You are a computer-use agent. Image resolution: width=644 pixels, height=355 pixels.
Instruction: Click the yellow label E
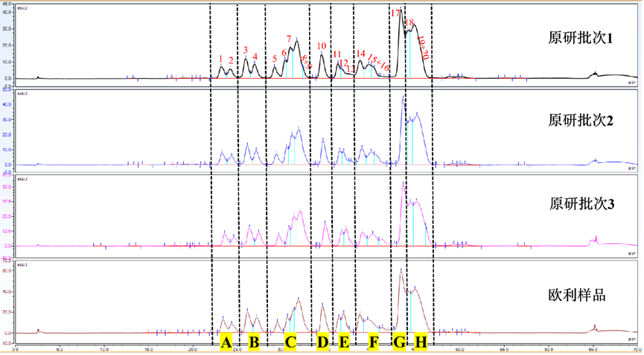(x=344, y=342)
